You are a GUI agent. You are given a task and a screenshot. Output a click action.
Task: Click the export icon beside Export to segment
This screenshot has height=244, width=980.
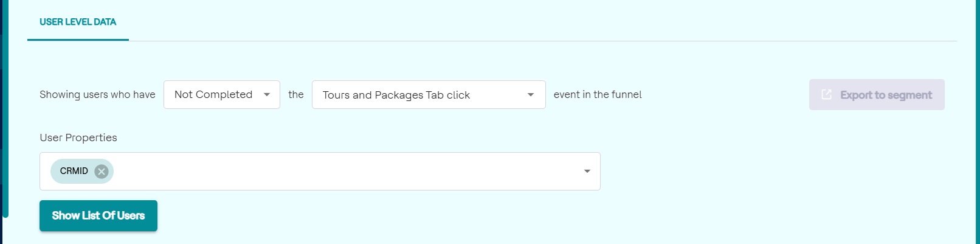pos(826,94)
